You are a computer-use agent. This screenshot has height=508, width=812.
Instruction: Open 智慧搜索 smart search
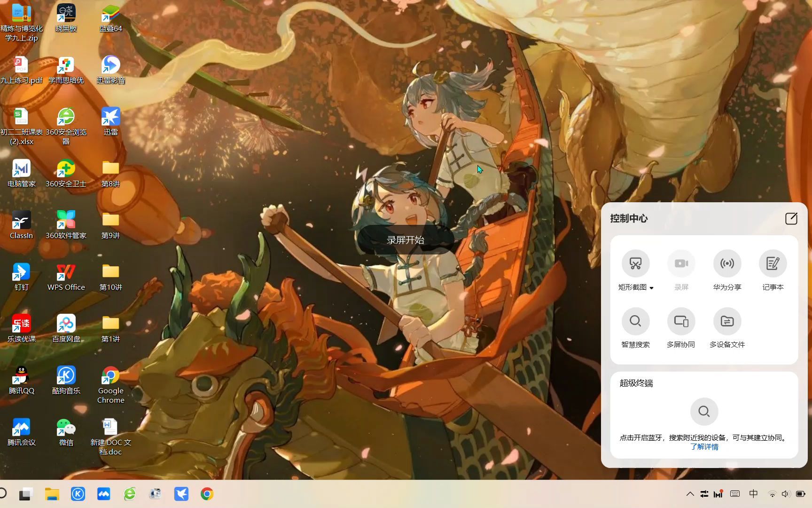(x=635, y=321)
